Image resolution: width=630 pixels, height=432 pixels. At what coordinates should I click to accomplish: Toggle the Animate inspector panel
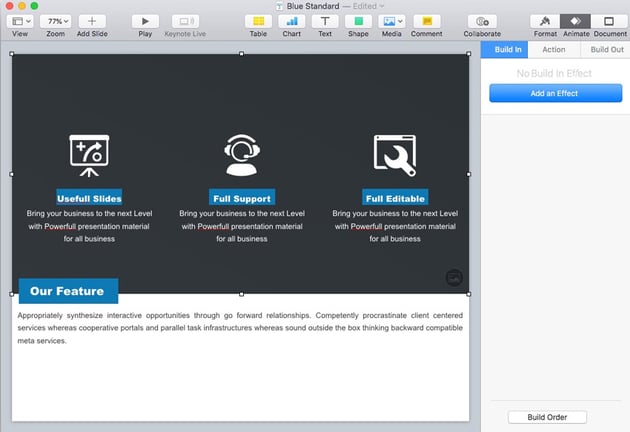[576, 21]
